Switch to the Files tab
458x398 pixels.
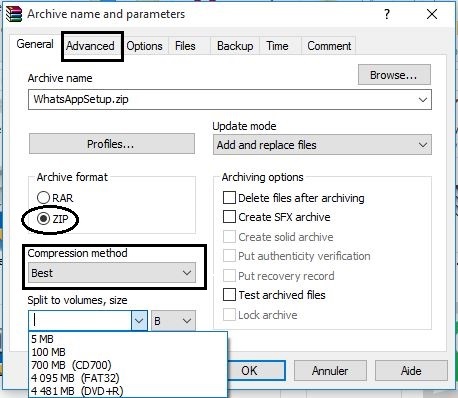[x=185, y=46]
